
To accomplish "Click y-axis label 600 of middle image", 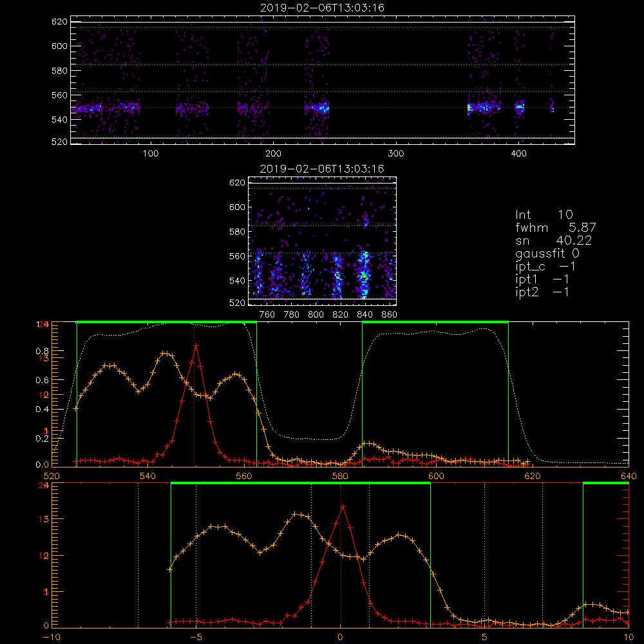I will tap(238, 207).
